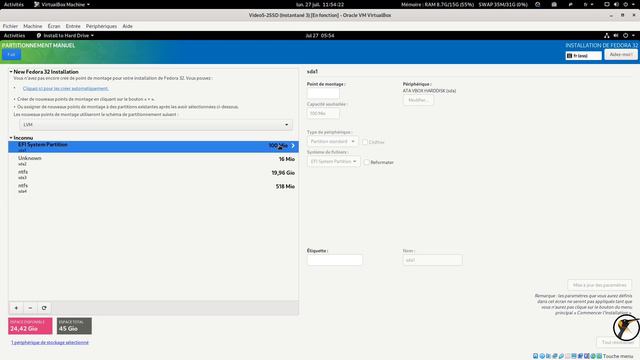Click the keyboard icon in fr (oss) layout box
Screen dimensions: 640x360
[x=570, y=56]
